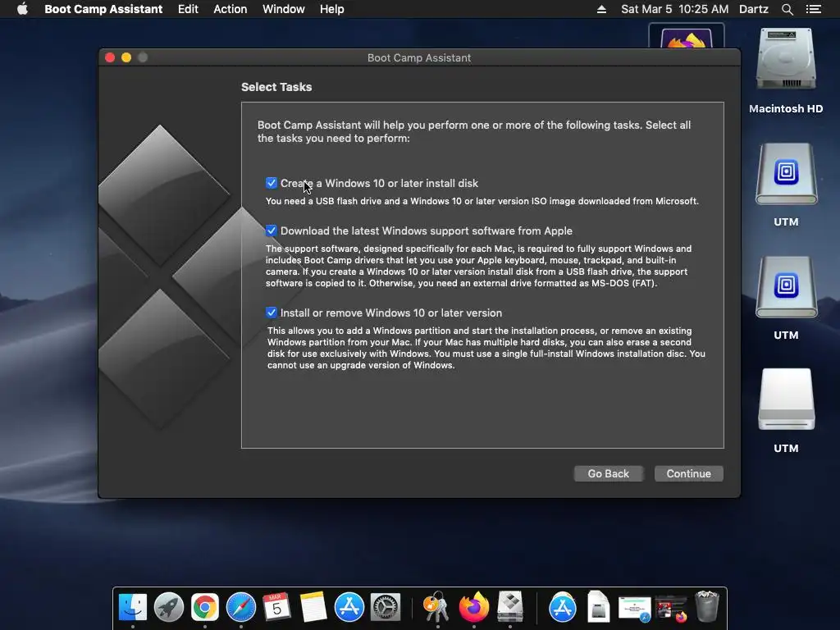
Task: Open Calendar icon showing Mar 5
Action: [x=276, y=608]
